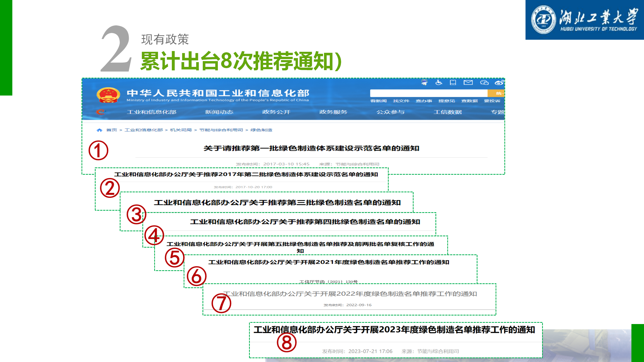Click the 2023-07-21 17:06 publish time
The width and height of the screenshot is (644, 362).
[370, 351]
